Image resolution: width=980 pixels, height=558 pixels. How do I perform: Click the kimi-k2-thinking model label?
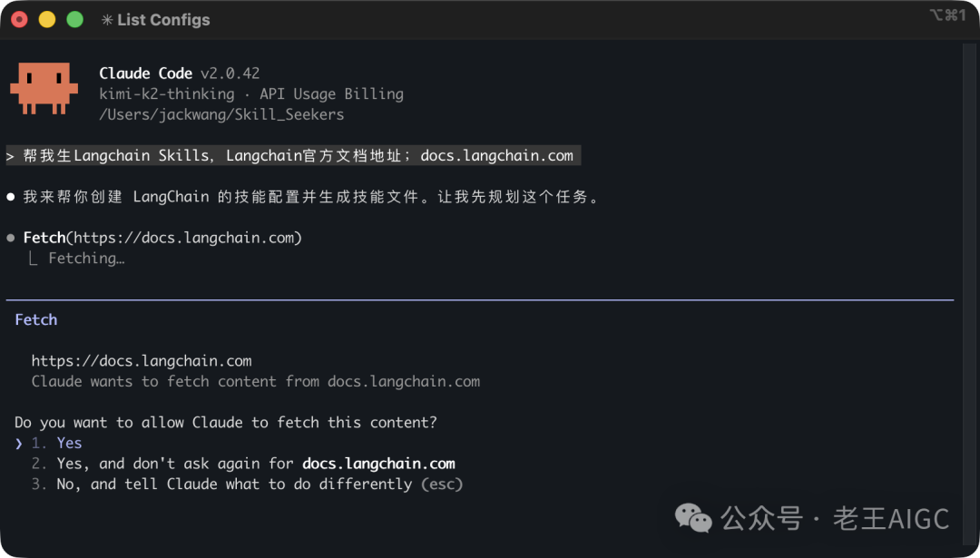click(x=166, y=93)
